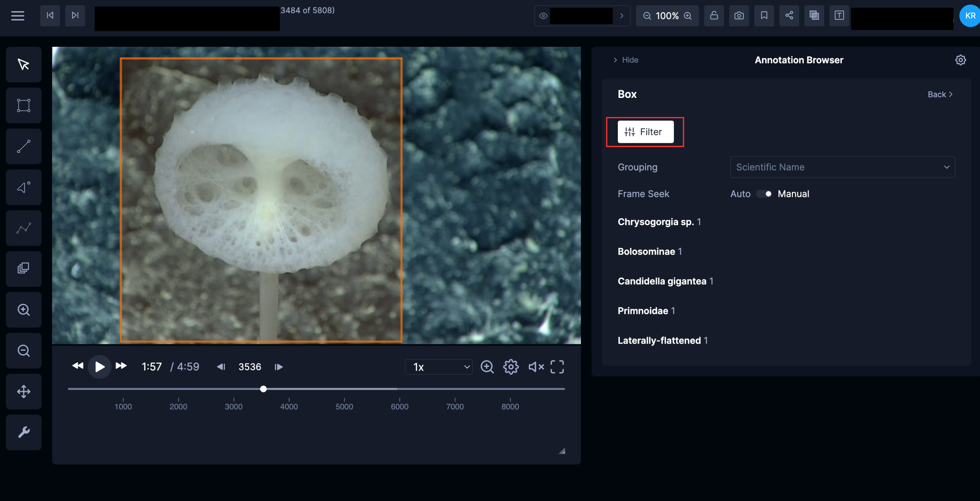Select the line drawing tool
This screenshot has height=501, width=980.
23,146
